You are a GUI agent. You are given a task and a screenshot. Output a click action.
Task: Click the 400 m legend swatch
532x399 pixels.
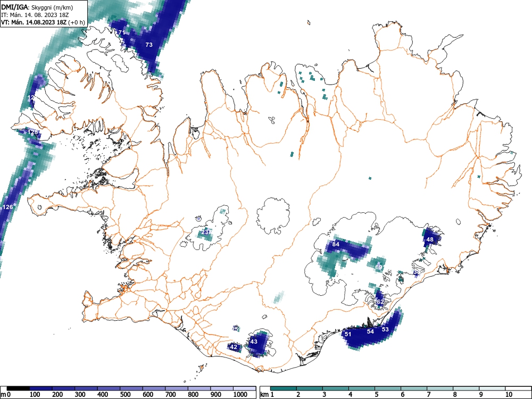(x=109, y=388)
